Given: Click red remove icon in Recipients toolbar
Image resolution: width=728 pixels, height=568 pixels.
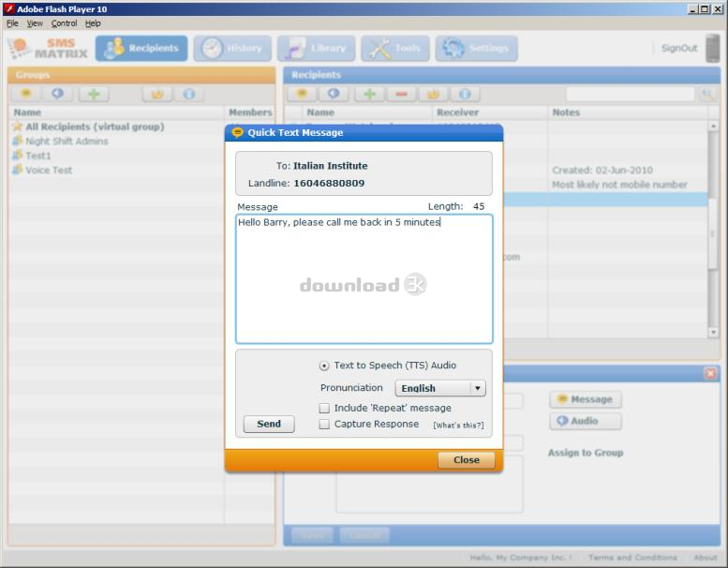Looking at the screenshot, I should [402, 94].
